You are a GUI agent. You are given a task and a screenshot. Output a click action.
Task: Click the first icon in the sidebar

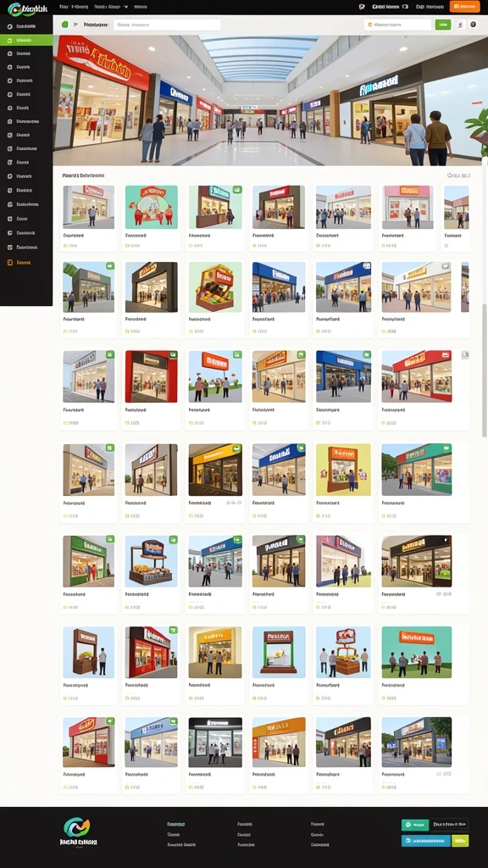10,26
